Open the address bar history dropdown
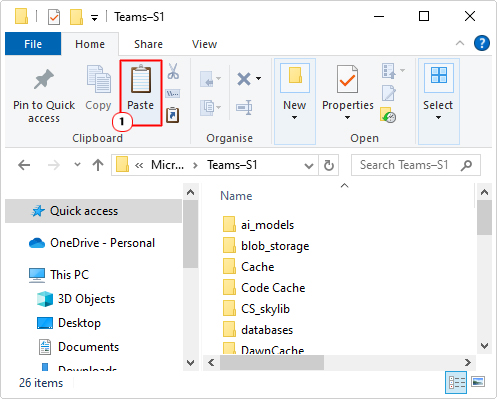Image resolution: width=497 pixels, height=399 pixels. pyautogui.click(x=309, y=165)
